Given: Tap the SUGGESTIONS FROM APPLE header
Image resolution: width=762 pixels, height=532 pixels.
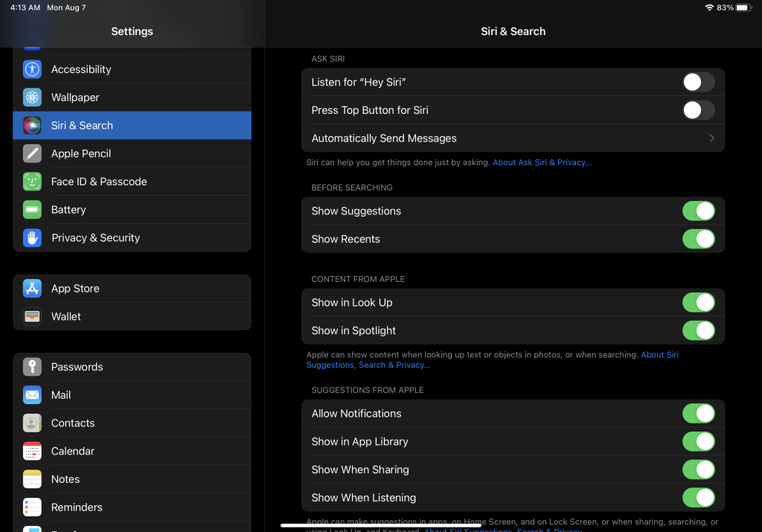Looking at the screenshot, I should coord(368,390).
